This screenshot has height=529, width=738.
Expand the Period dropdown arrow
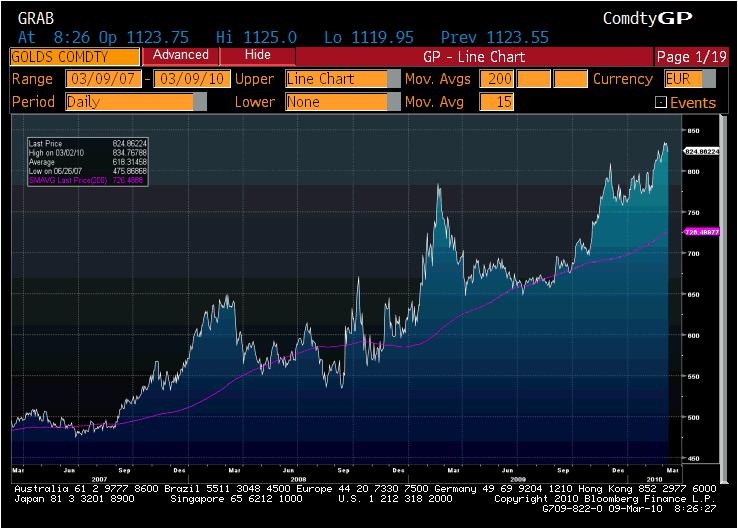(x=200, y=102)
